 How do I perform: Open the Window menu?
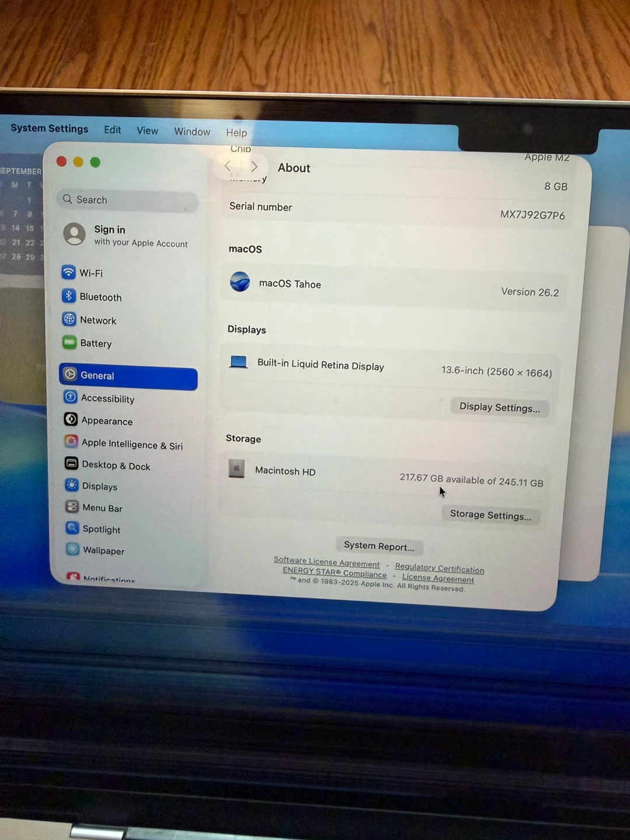(x=192, y=132)
